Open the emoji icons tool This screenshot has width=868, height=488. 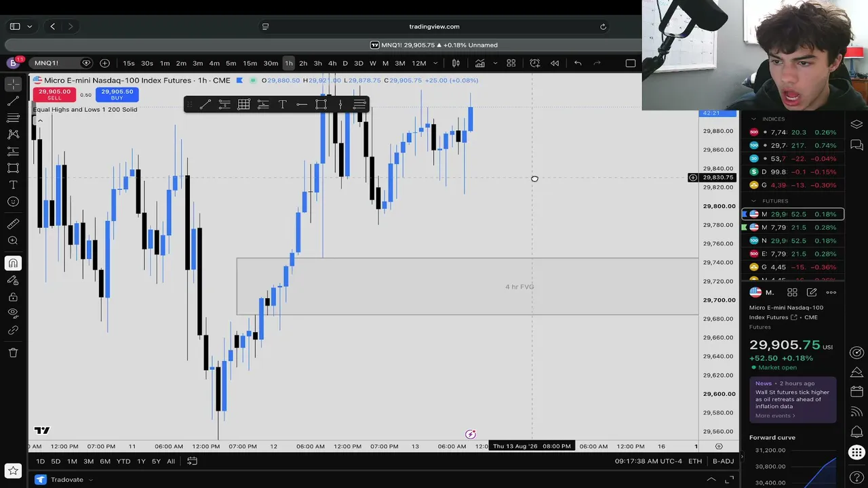pyautogui.click(x=13, y=202)
